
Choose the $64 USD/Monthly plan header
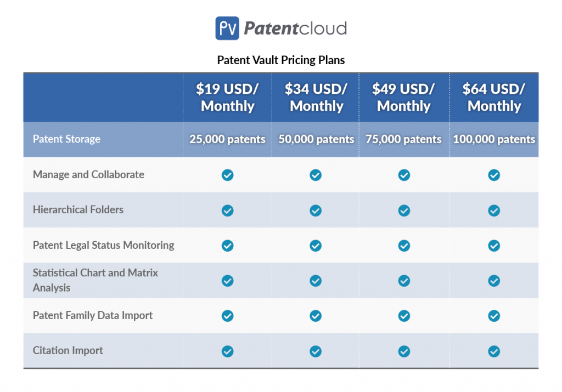[x=494, y=98]
